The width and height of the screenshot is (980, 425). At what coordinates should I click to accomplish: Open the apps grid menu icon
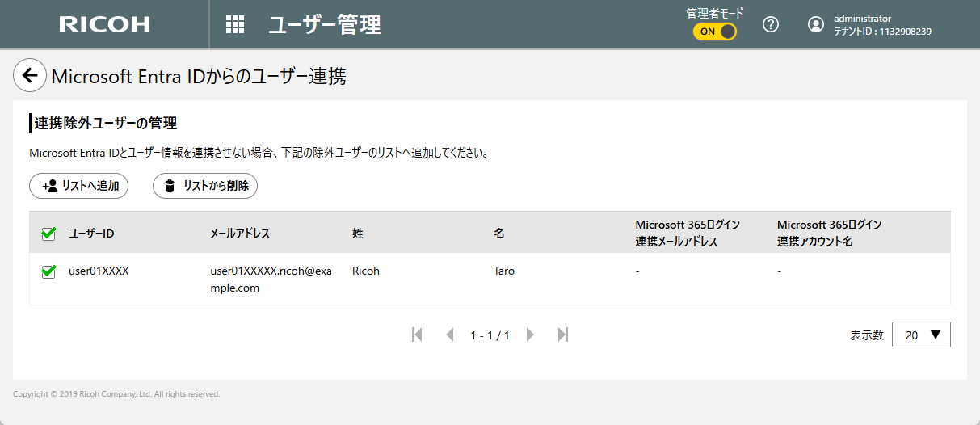click(235, 24)
